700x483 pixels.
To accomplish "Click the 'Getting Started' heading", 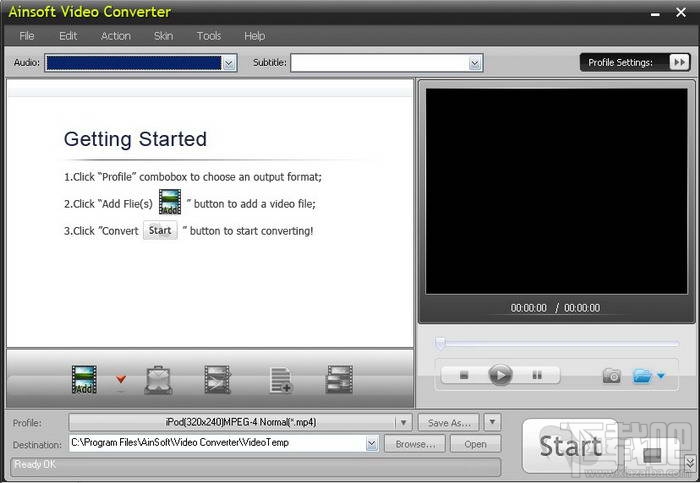I will [x=135, y=139].
